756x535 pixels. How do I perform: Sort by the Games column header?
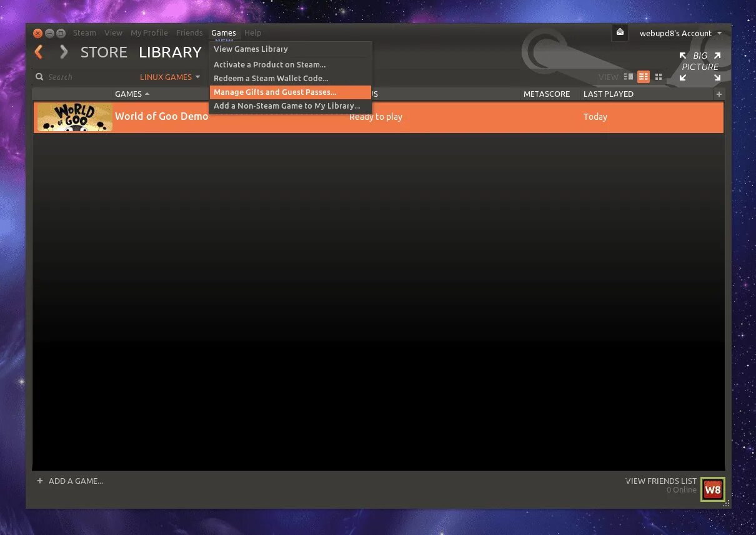(132, 94)
